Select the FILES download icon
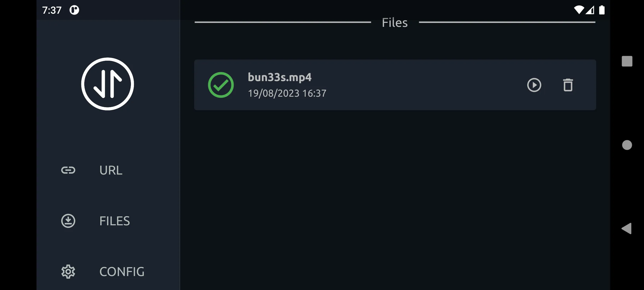This screenshot has height=290, width=644. pos(68,220)
